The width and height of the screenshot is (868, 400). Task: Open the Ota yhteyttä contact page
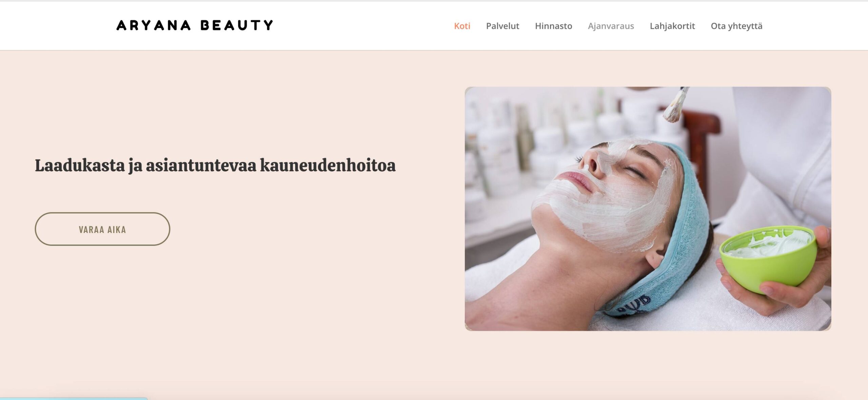[x=736, y=26]
